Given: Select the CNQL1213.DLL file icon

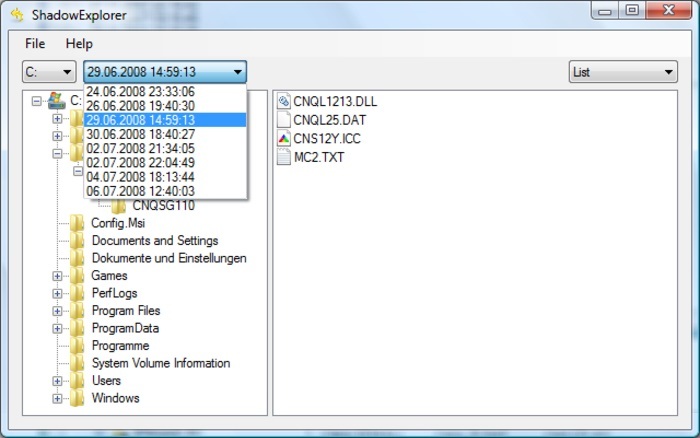Looking at the screenshot, I should tap(284, 101).
